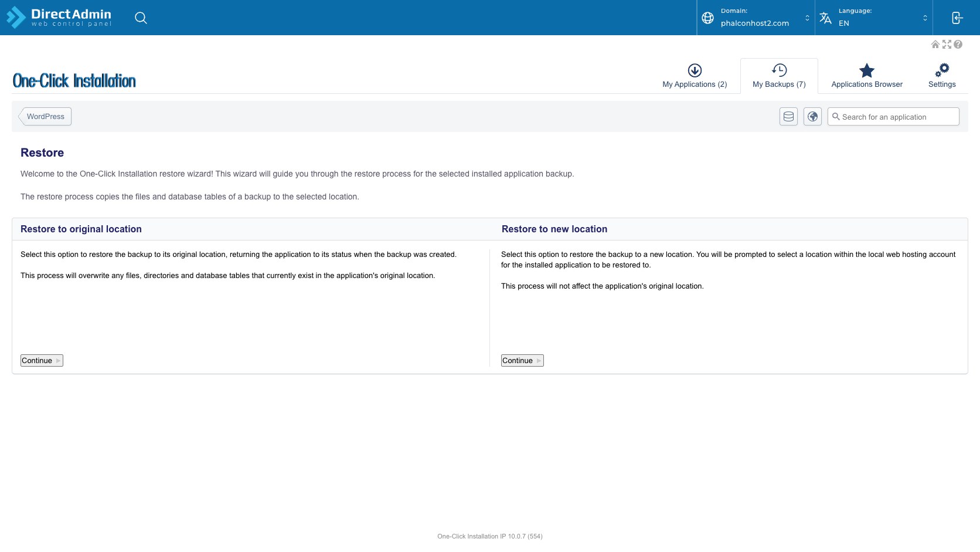Open the Settings tab
The image size is (980, 552).
[x=942, y=76]
